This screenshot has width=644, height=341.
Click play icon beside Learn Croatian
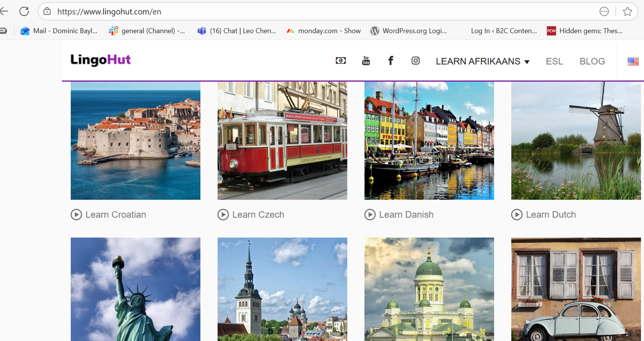pos(76,215)
